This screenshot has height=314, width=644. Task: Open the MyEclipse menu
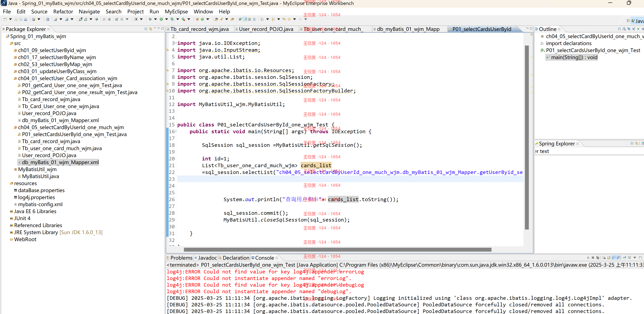click(176, 12)
